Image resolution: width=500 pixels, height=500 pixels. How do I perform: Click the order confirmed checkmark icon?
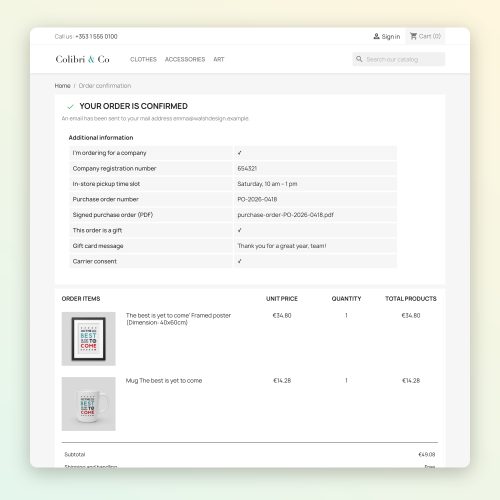click(x=70, y=107)
